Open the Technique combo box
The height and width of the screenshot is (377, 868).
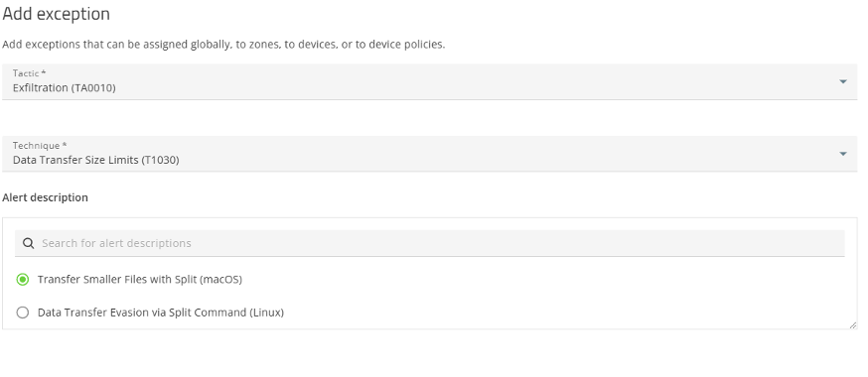click(430, 154)
